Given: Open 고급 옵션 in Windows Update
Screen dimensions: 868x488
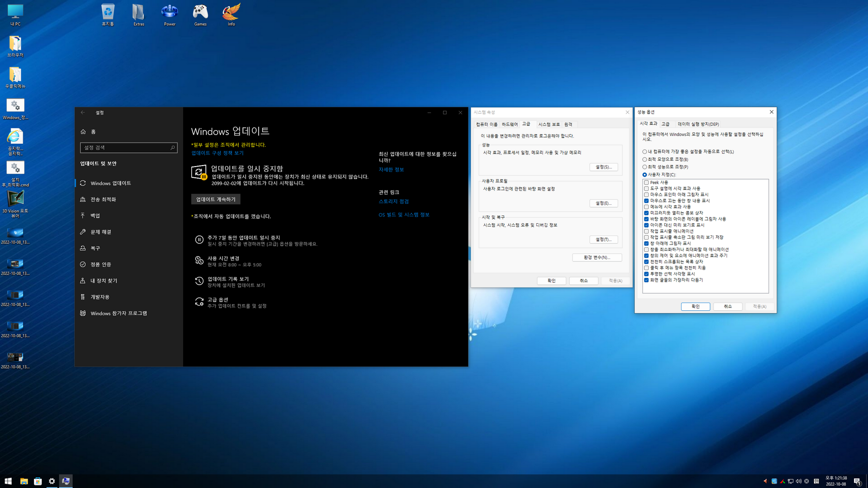Looking at the screenshot, I should coord(231,303).
